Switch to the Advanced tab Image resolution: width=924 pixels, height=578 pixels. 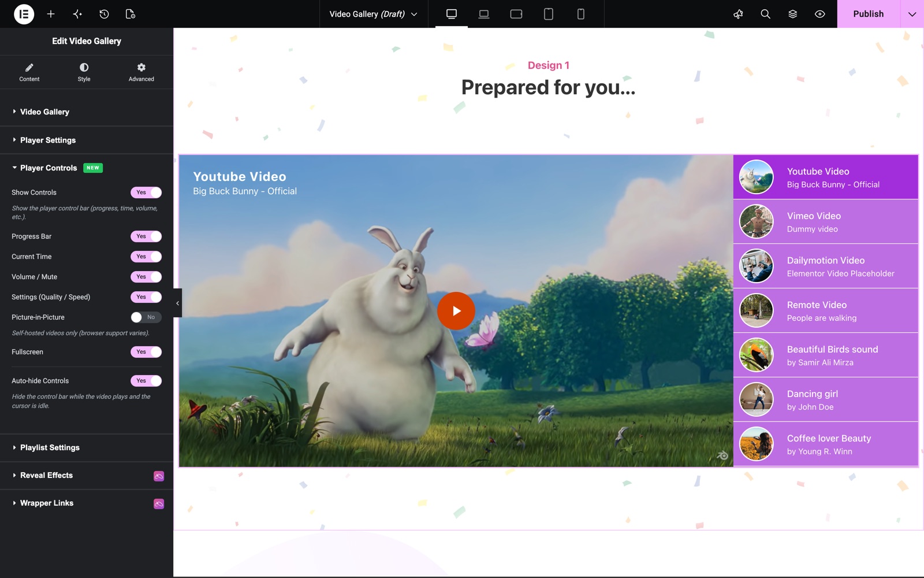[x=141, y=72]
